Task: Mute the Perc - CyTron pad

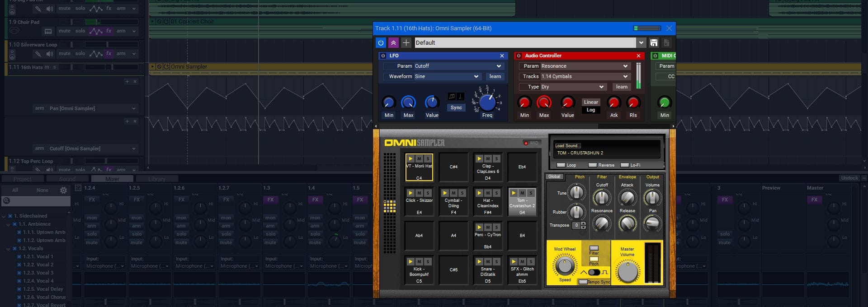Action: (488, 227)
